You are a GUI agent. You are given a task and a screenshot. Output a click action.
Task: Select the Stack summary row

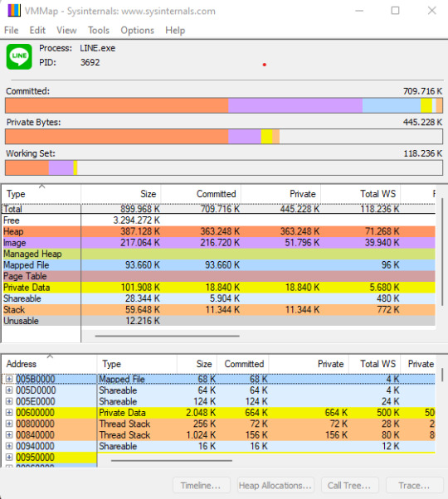click(218, 309)
